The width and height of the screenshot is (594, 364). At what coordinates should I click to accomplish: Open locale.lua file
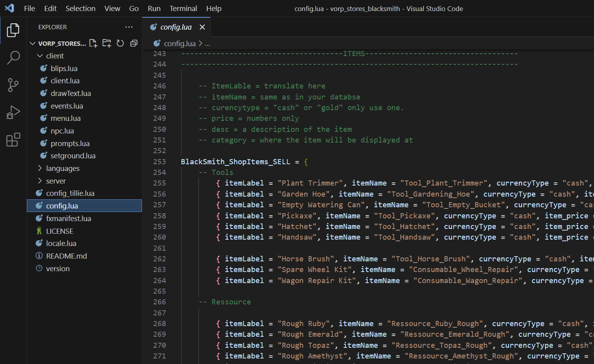coord(61,243)
